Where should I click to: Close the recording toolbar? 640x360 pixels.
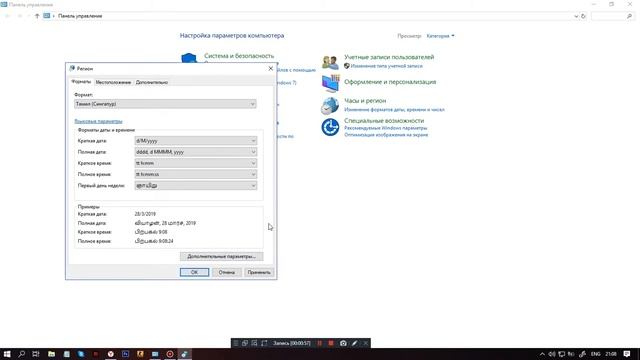click(x=366, y=343)
